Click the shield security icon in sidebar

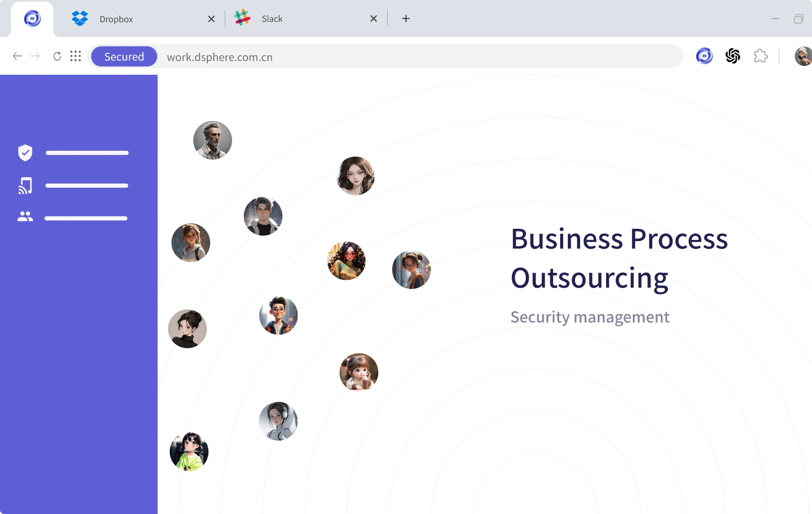pyautogui.click(x=25, y=153)
